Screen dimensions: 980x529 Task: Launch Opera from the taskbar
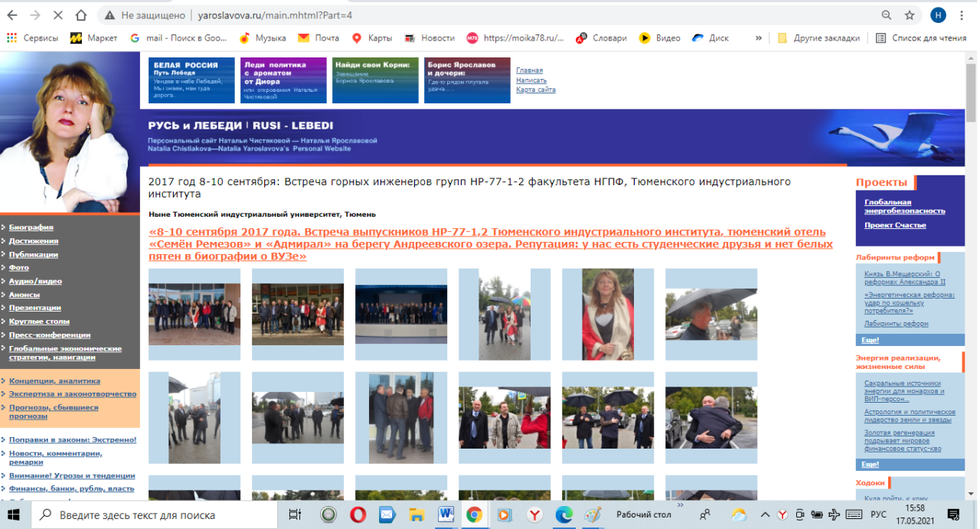pyautogui.click(x=358, y=514)
